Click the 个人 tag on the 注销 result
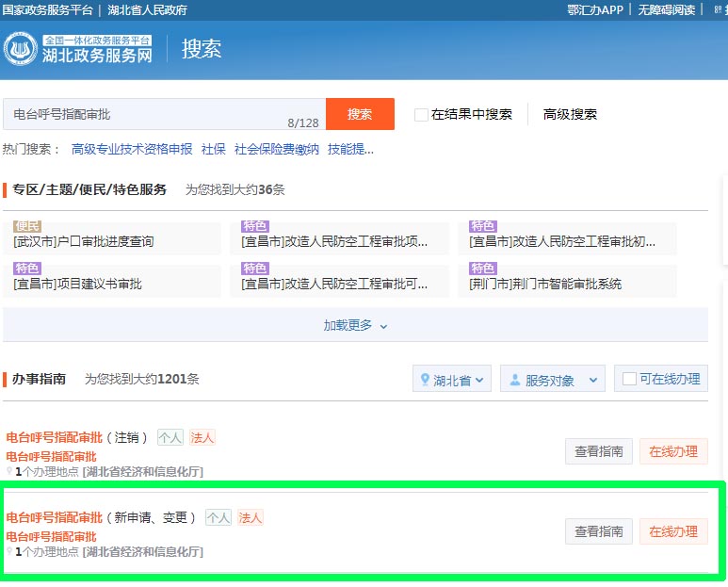Screen dimensions: 728x587 coord(170,437)
